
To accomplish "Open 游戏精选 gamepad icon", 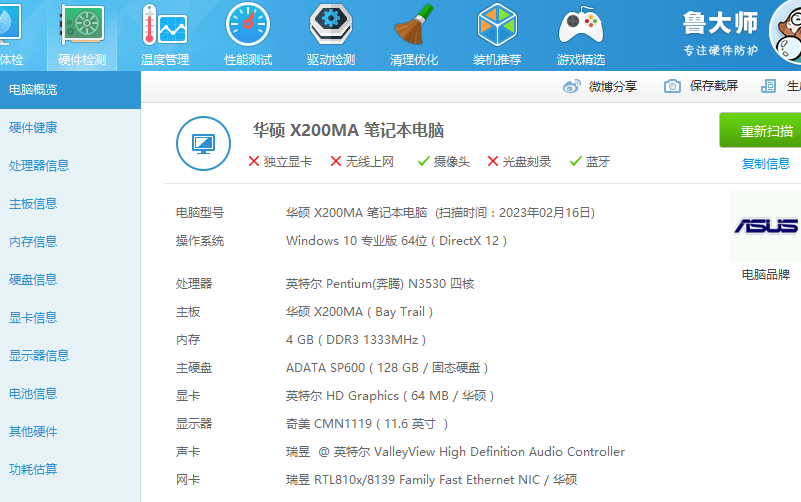I will coord(581,35).
